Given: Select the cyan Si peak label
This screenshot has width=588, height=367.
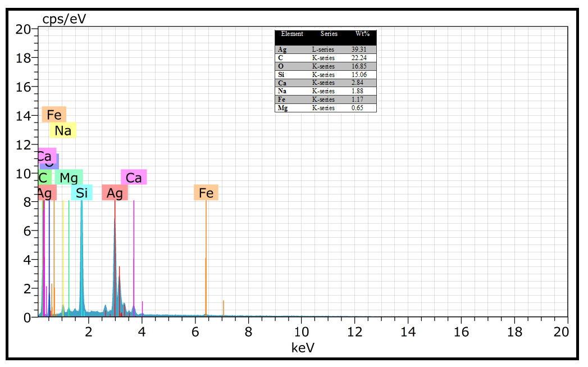Looking at the screenshot, I should coord(82,193).
